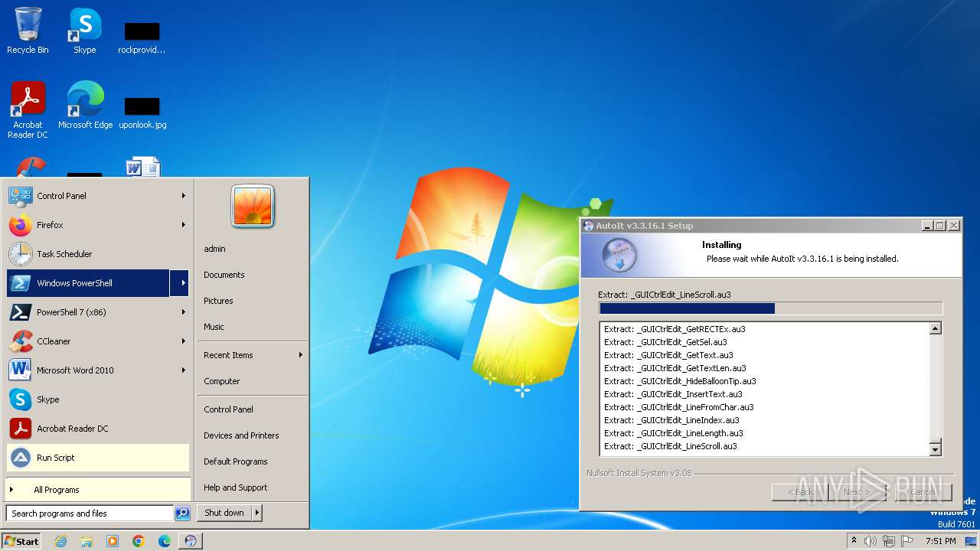Viewport: 980px width, 551px height.
Task: Select the _GUICtrlEdit_HideBalloonTip.au3 log line
Action: tap(680, 381)
